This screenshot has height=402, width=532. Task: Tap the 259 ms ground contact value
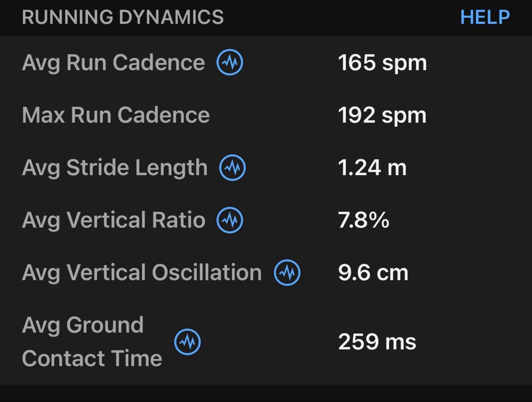pyautogui.click(x=377, y=342)
